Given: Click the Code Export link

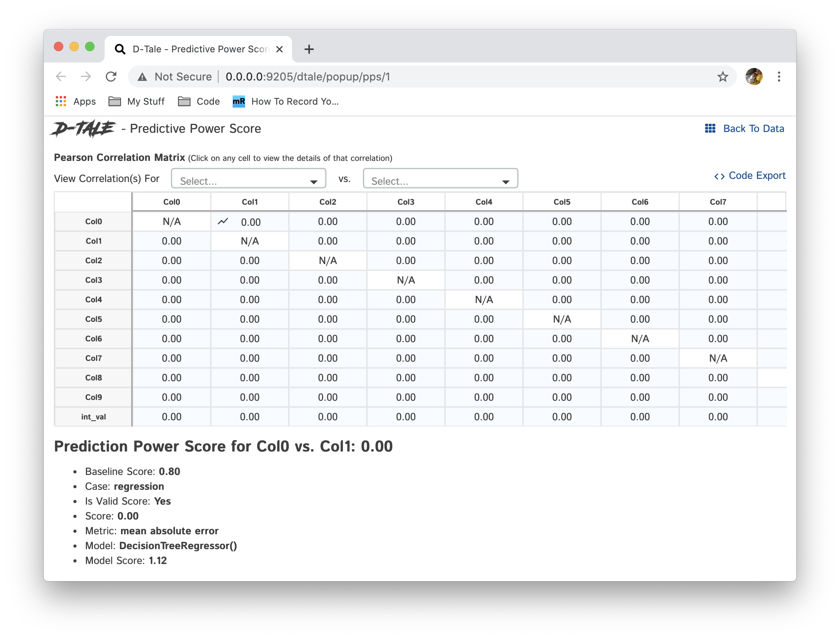Looking at the screenshot, I should [x=757, y=176].
